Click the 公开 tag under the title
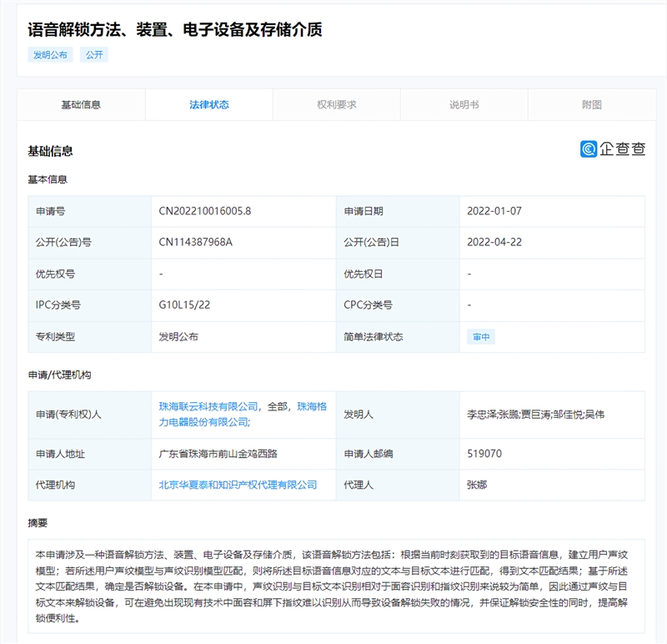Screen dimensions: 667x644 (x=94, y=55)
